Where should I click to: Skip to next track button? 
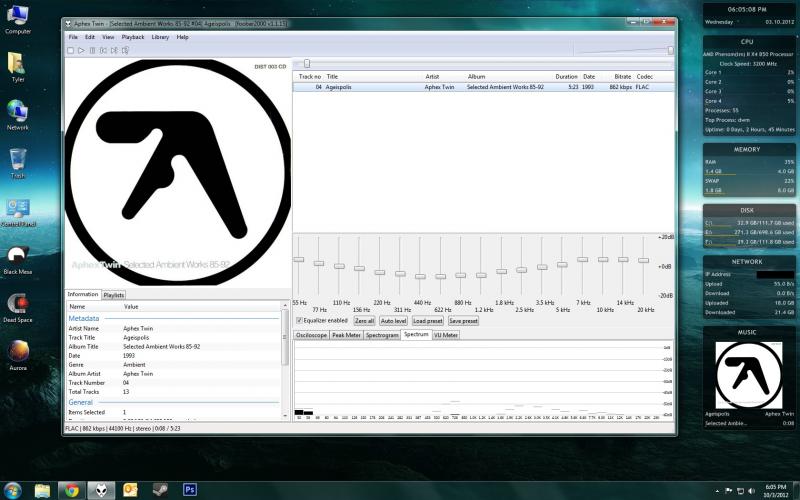tap(114, 51)
